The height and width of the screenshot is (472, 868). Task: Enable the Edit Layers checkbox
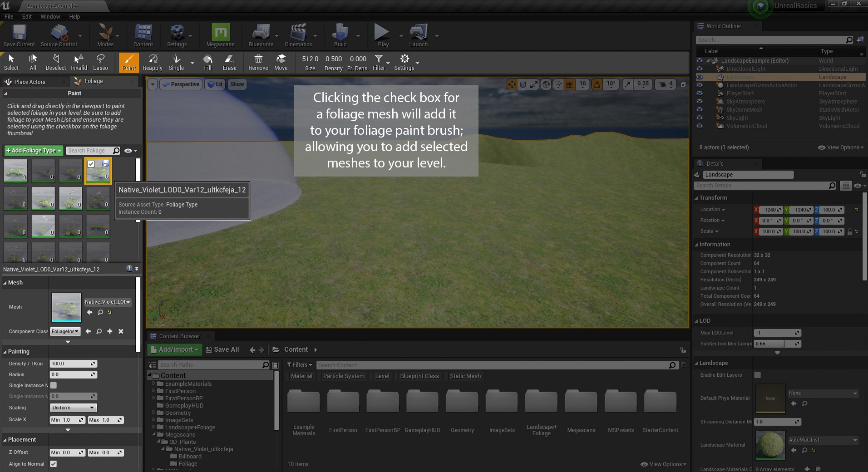pos(757,375)
